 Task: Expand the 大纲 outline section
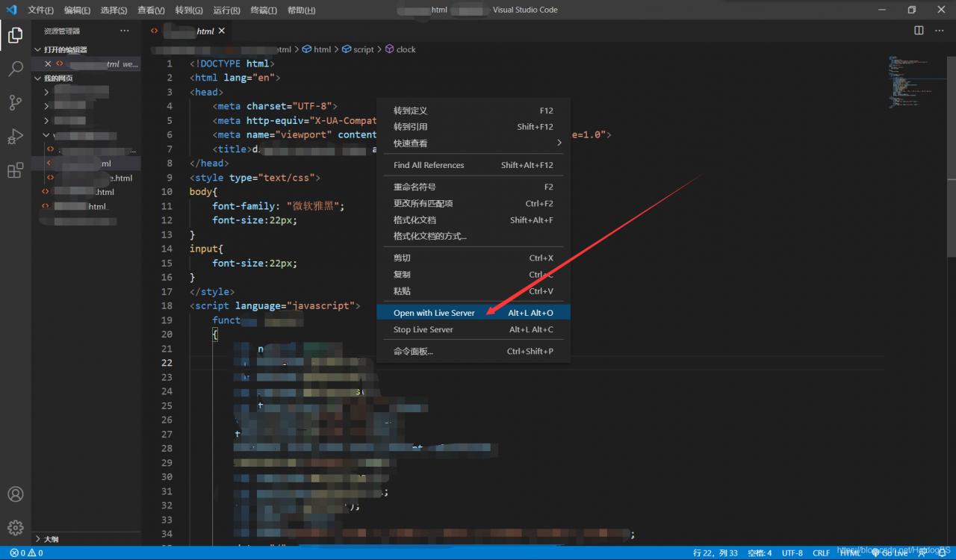pos(38,538)
